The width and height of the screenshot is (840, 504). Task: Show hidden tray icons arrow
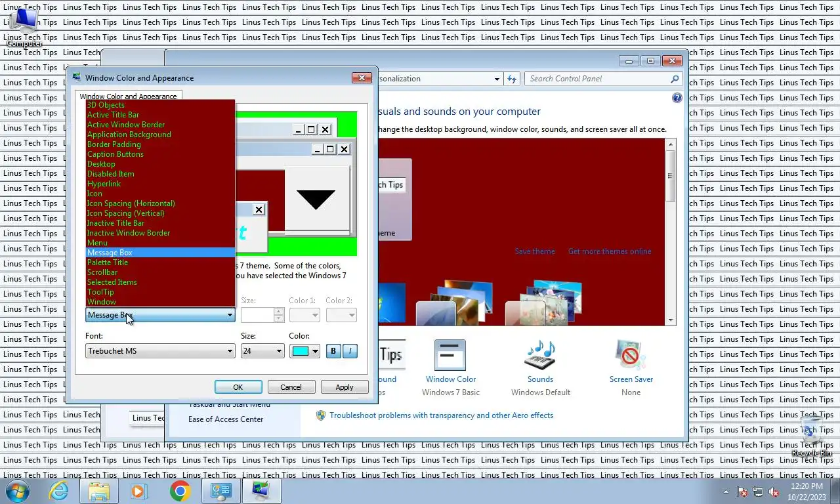tap(726, 492)
